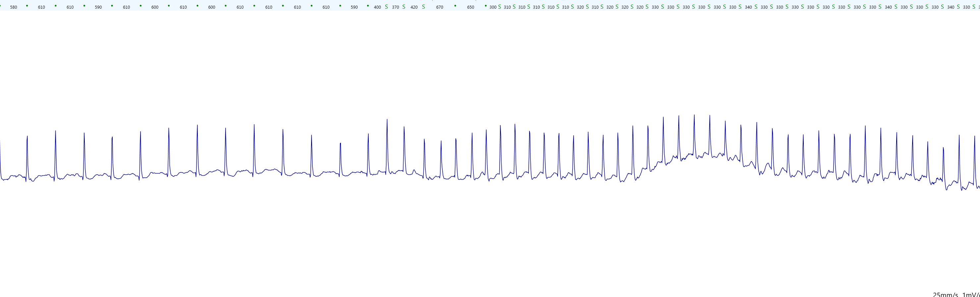
Task: Click the 670 RR interval value
Action: pyautogui.click(x=439, y=7)
